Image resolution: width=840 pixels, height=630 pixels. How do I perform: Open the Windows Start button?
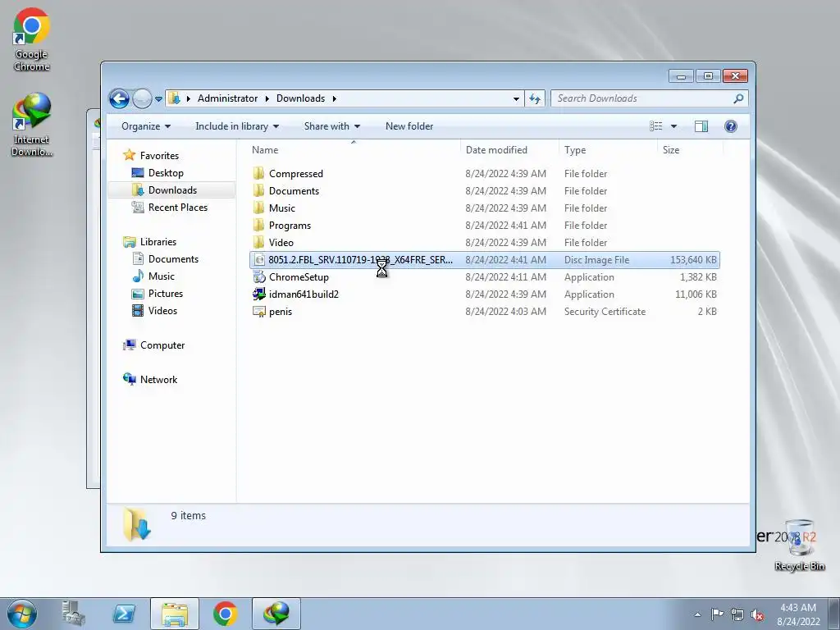pyautogui.click(x=22, y=614)
